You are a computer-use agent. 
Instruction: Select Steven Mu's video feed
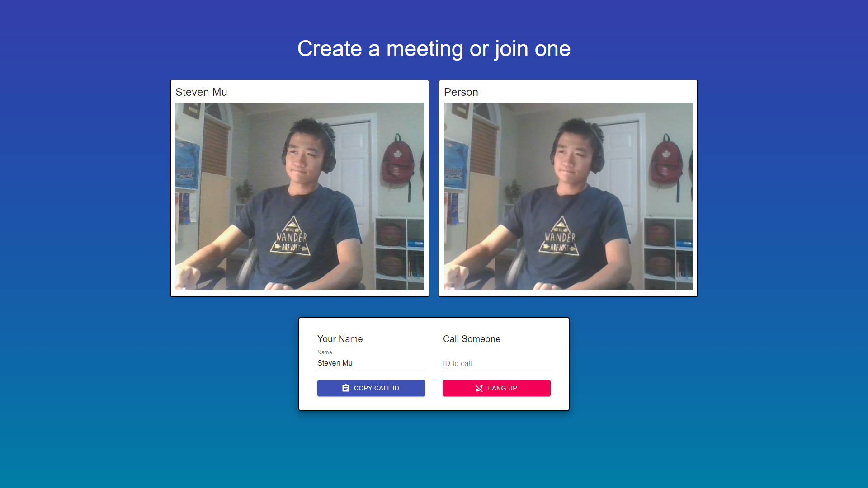click(x=300, y=196)
